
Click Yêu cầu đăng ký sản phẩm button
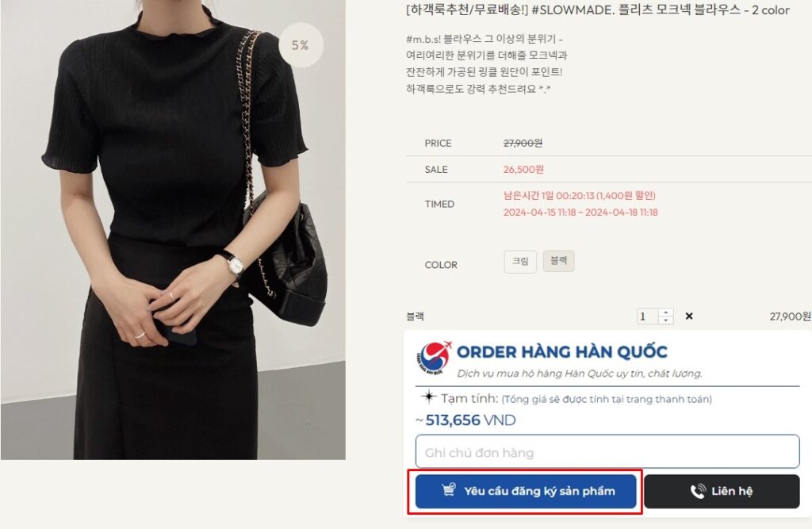tap(526, 491)
